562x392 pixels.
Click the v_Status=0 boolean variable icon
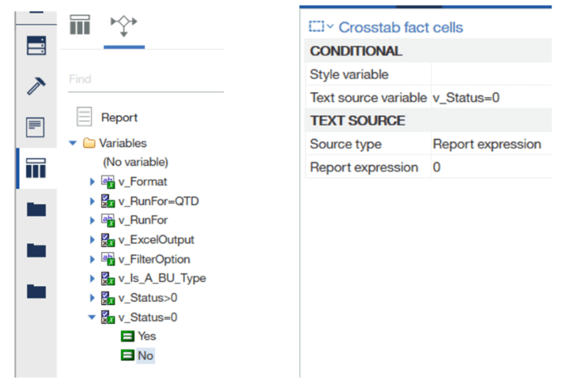(108, 317)
